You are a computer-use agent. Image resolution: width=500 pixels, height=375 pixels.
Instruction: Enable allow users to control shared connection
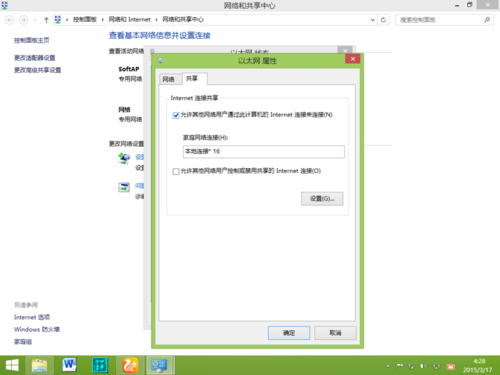[x=176, y=171]
